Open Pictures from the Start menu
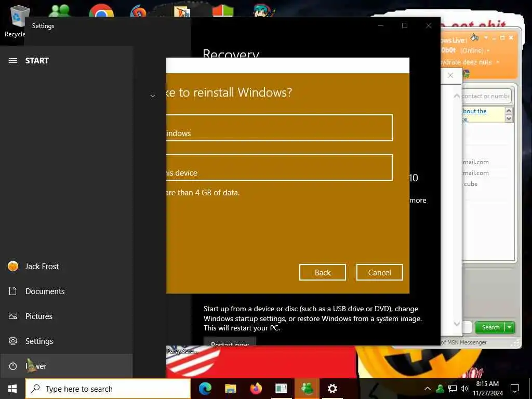The height and width of the screenshot is (399, 532). (66, 316)
